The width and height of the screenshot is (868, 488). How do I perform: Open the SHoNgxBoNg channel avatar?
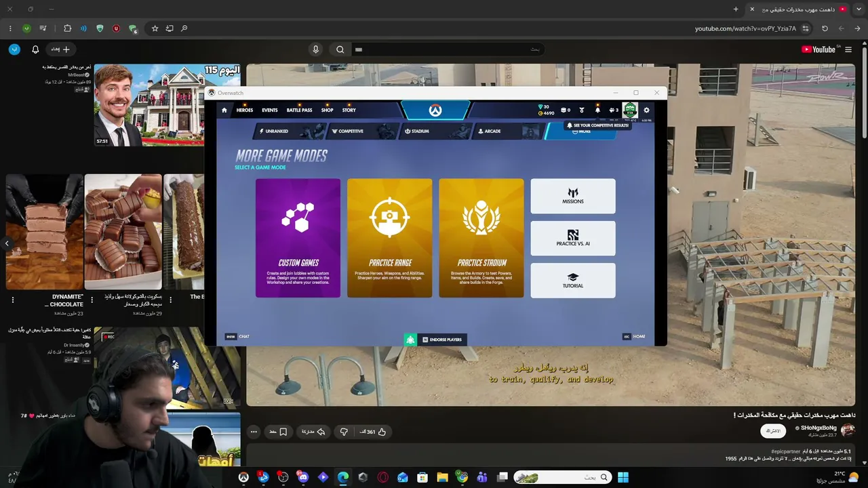(x=848, y=430)
